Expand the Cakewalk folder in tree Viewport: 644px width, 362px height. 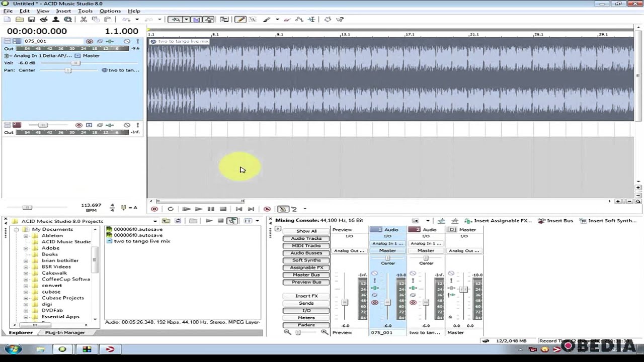(x=26, y=273)
